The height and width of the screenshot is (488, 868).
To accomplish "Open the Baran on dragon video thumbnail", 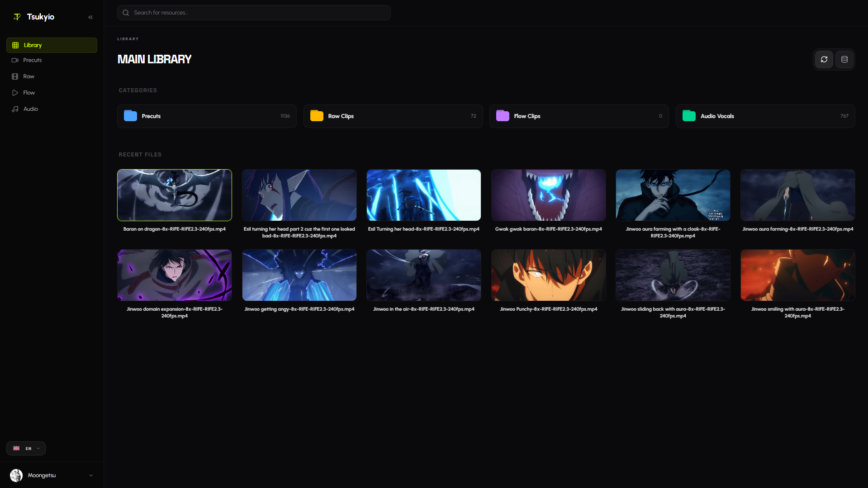I will tap(174, 195).
